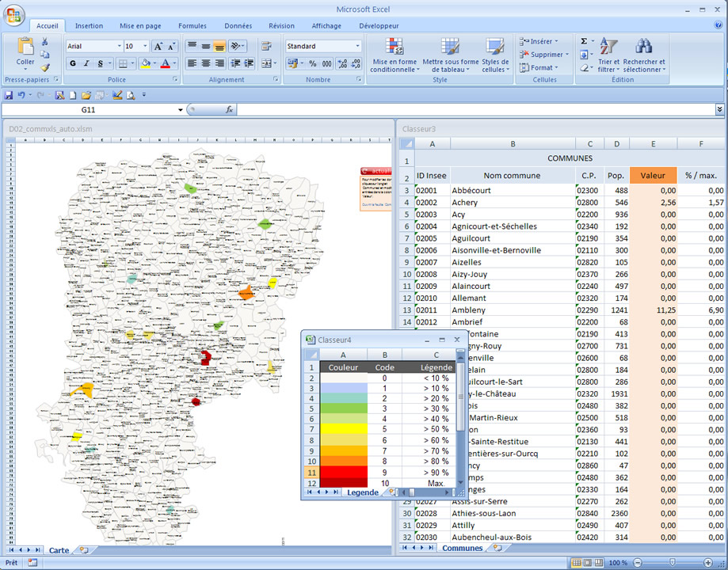Select the Communes sheet tab

[x=462, y=548]
